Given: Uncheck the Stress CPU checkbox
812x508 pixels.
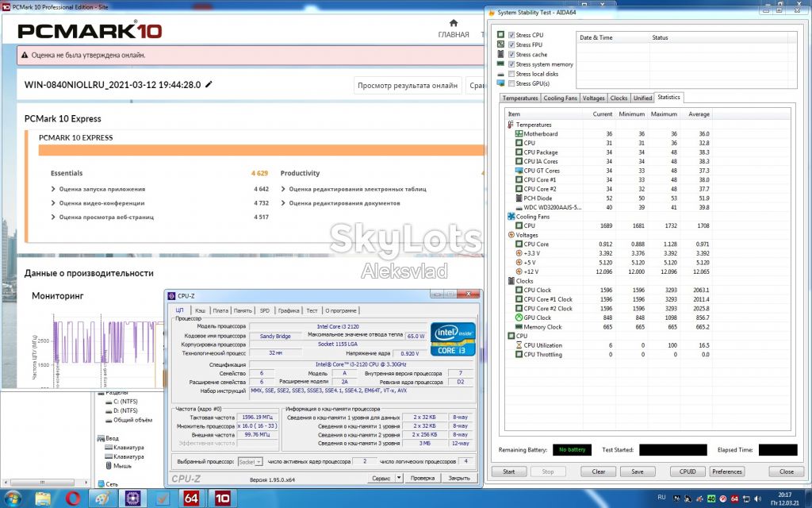Looking at the screenshot, I should [511, 35].
